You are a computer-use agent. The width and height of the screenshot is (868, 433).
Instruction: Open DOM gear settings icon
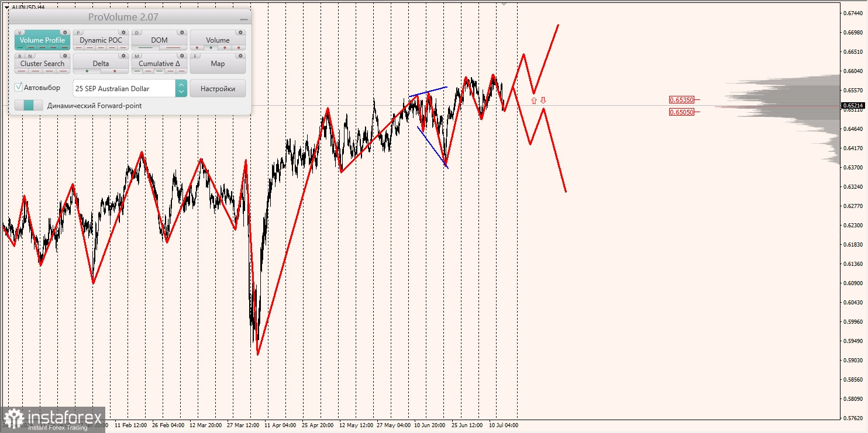pos(182,33)
